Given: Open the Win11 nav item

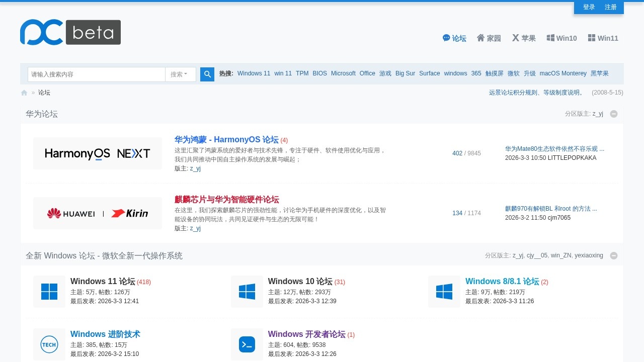Looking at the screenshot, I should pos(603,38).
